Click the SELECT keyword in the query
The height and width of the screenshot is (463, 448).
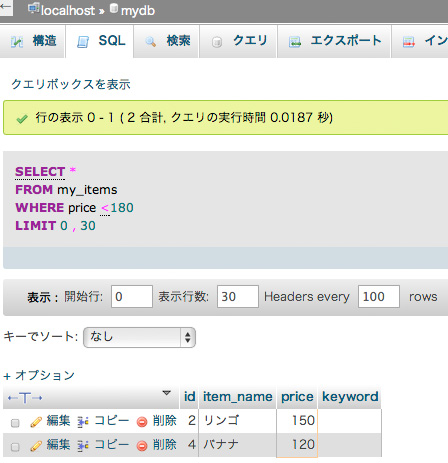click(x=40, y=172)
